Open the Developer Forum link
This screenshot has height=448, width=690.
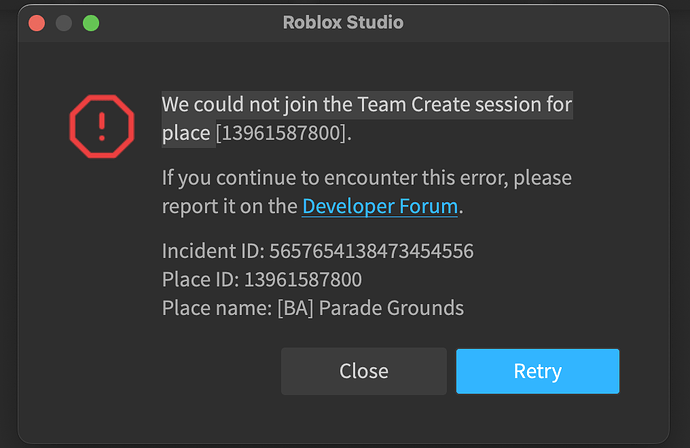coord(380,206)
